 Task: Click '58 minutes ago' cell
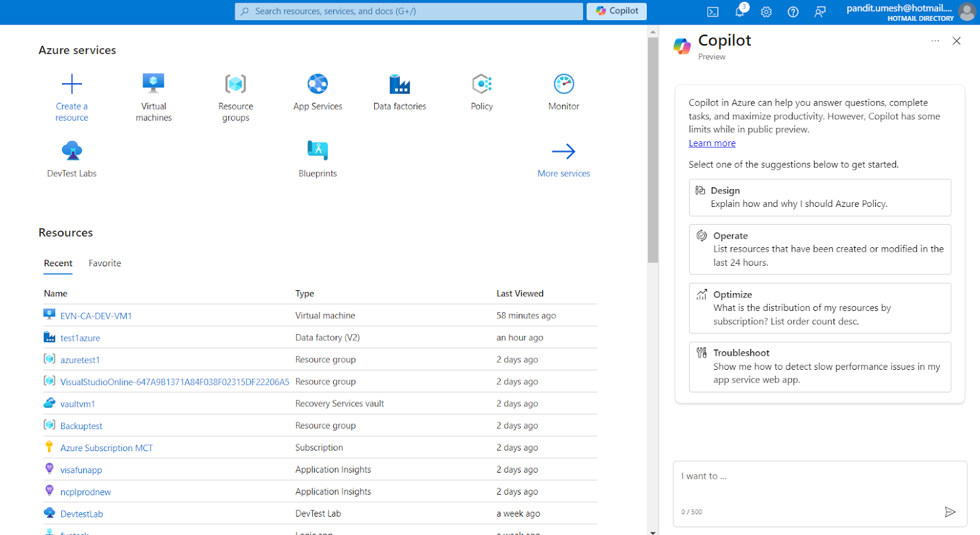[x=526, y=316]
